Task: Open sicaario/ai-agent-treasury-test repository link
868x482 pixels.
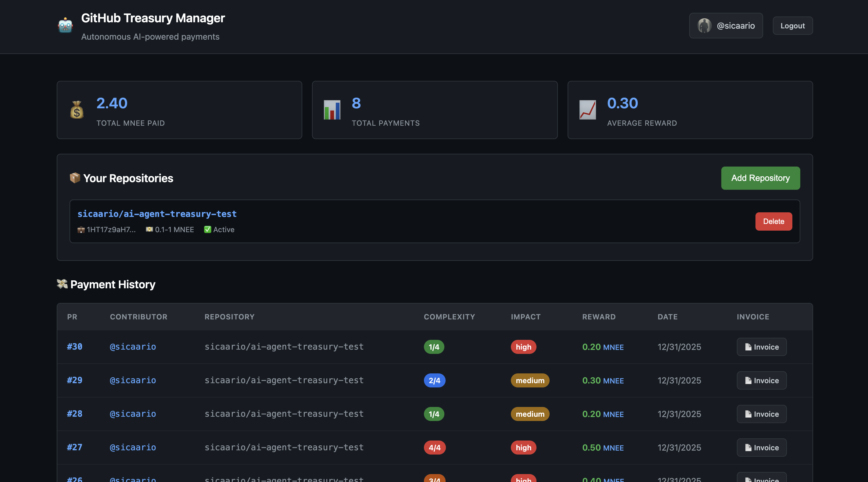Action: pos(157,214)
